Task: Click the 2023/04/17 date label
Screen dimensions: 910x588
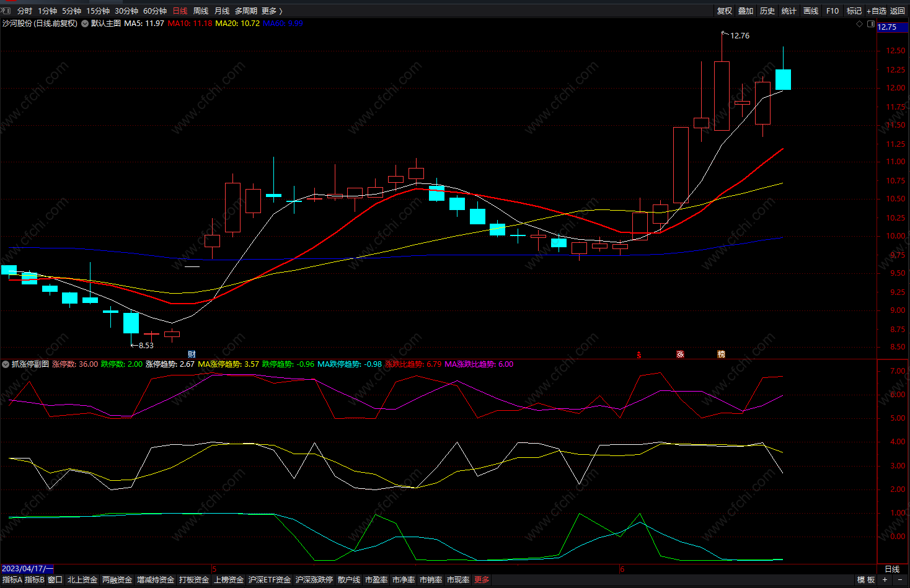Action: click(x=27, y=569)
